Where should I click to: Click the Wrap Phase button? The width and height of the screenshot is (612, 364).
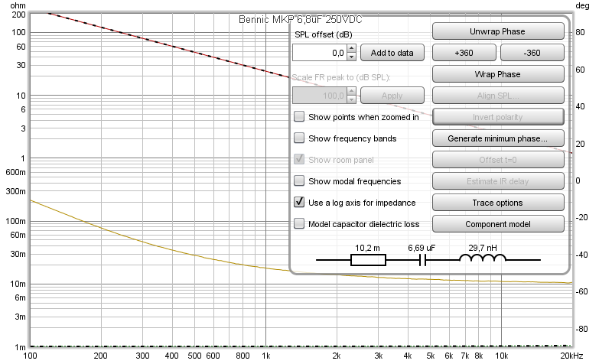(x=498, y=74)
